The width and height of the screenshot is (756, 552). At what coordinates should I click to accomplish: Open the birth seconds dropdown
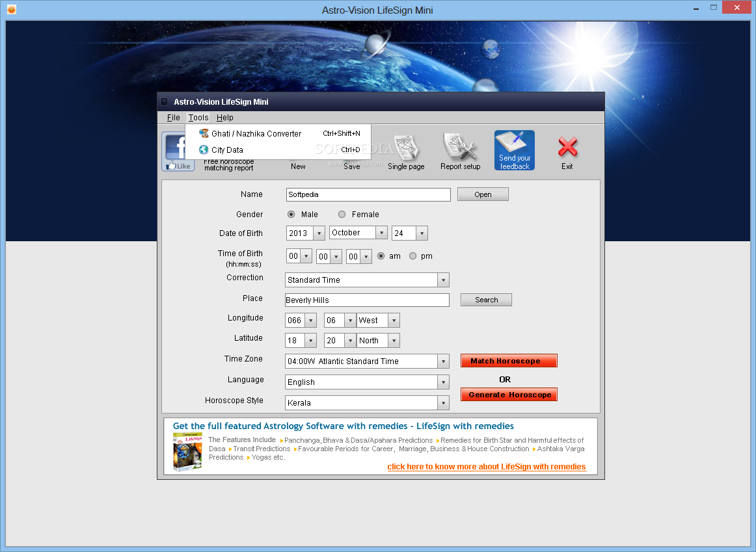[366, 257]
